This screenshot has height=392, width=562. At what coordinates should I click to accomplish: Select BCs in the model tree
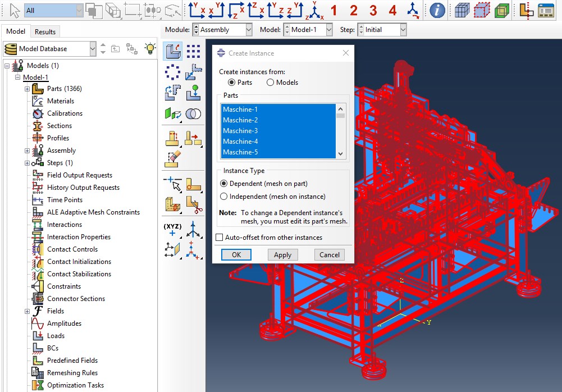53,348
